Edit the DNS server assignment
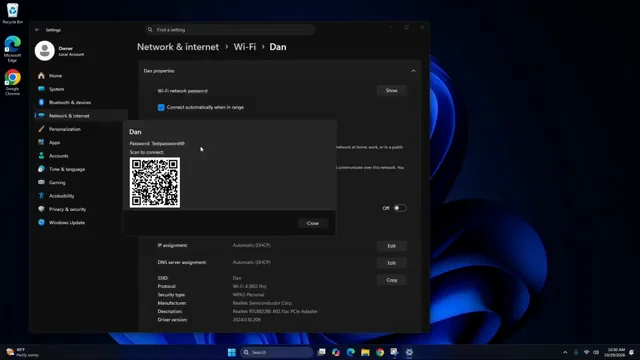Image resolution: width=640 pixels, height=360 pixels. [x=391, y=263]
